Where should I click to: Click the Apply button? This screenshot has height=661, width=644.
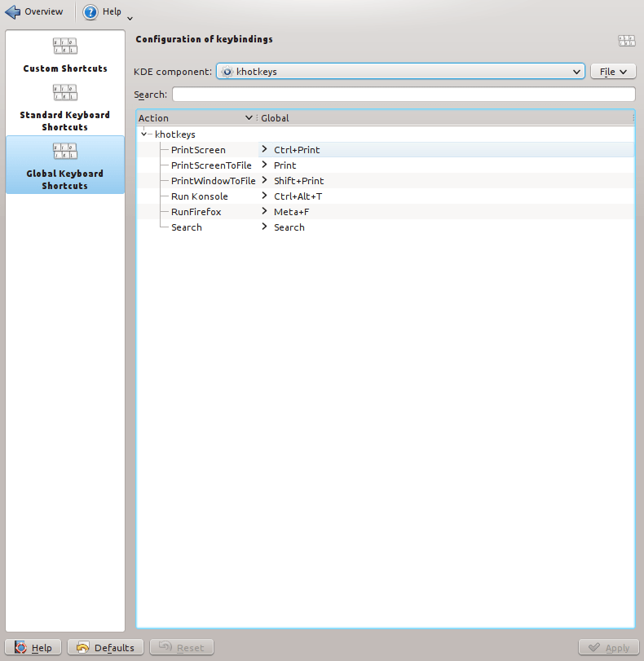pos(609,647)
